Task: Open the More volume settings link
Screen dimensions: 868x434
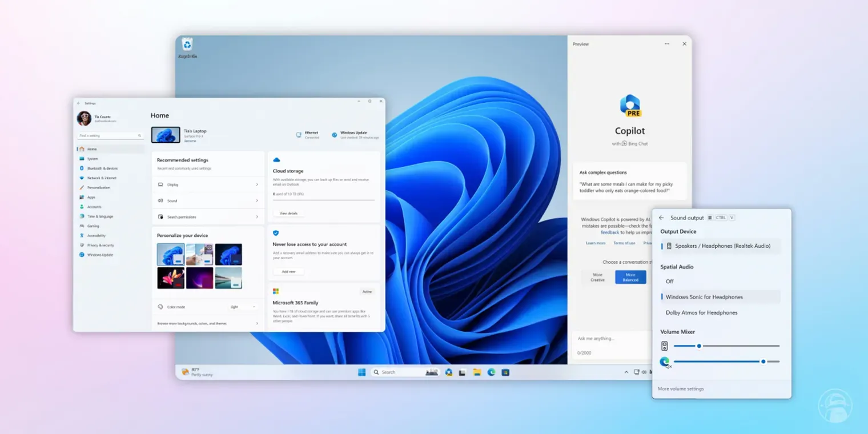Action: pos(681,389)
